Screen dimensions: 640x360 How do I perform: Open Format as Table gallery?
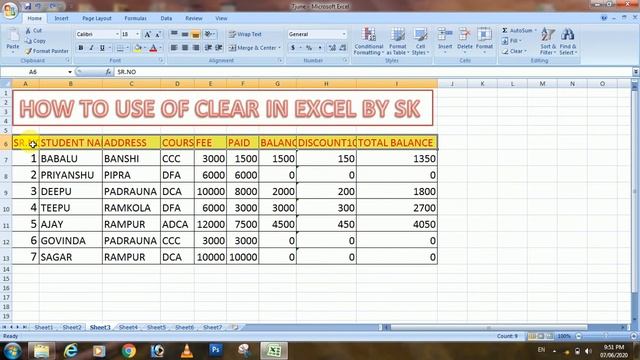coord(398,41)
